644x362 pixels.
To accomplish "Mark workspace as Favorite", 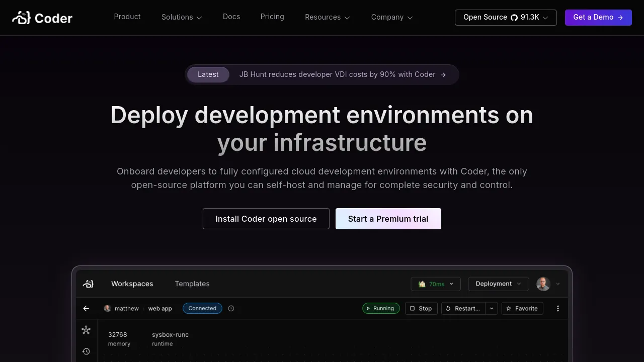I will 522,308.
